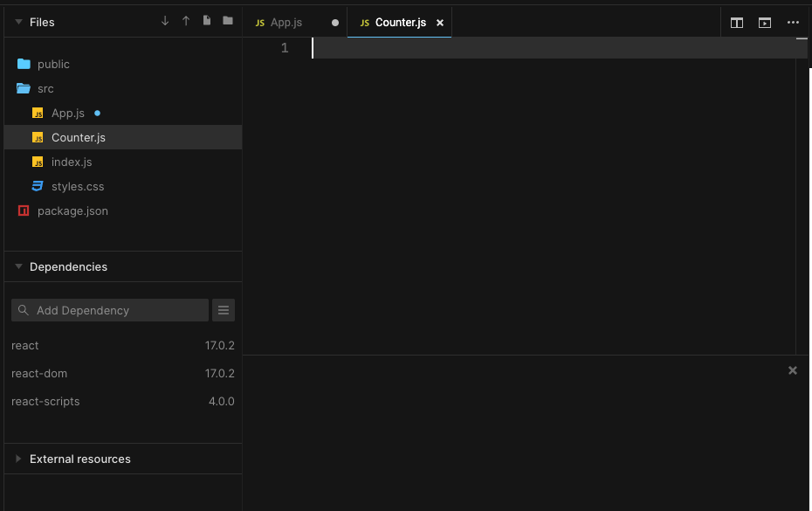The image size is (812, 511).
Task: Collapse the Dependencies section
Action: point(17,266)
